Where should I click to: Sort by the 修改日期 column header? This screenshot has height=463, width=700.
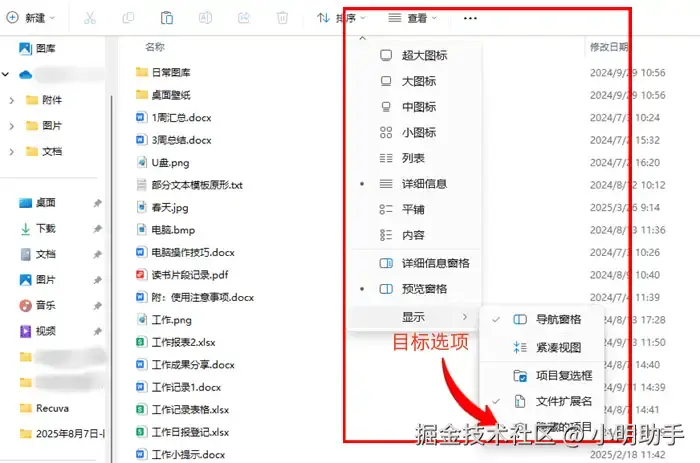[x=609, y=46]
